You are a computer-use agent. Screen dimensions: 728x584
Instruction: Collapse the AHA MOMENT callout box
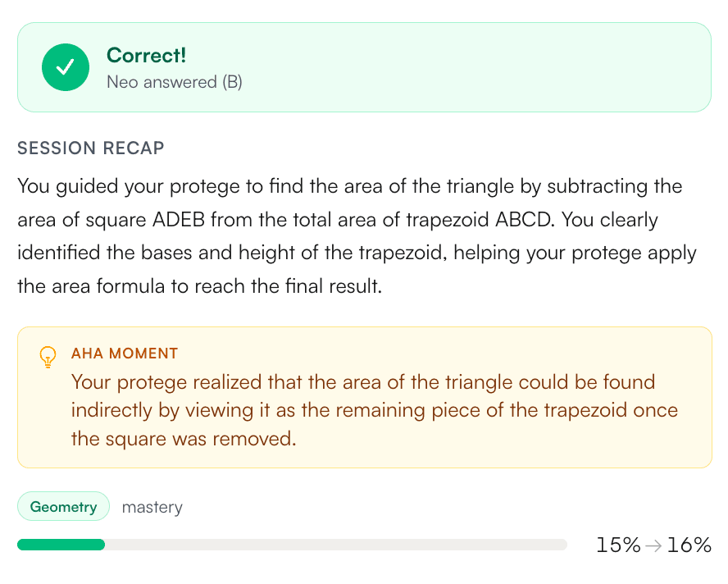coord(364,397)
